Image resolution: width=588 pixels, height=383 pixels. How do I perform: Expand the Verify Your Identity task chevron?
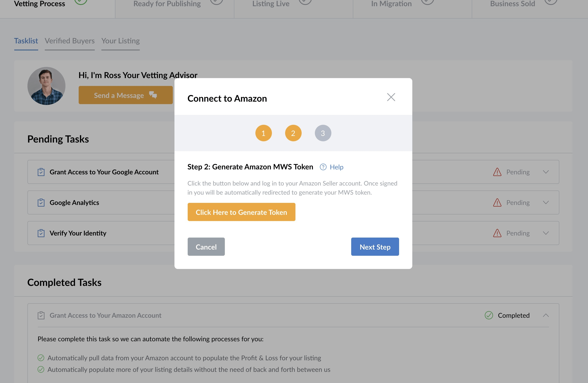[546, 233]
